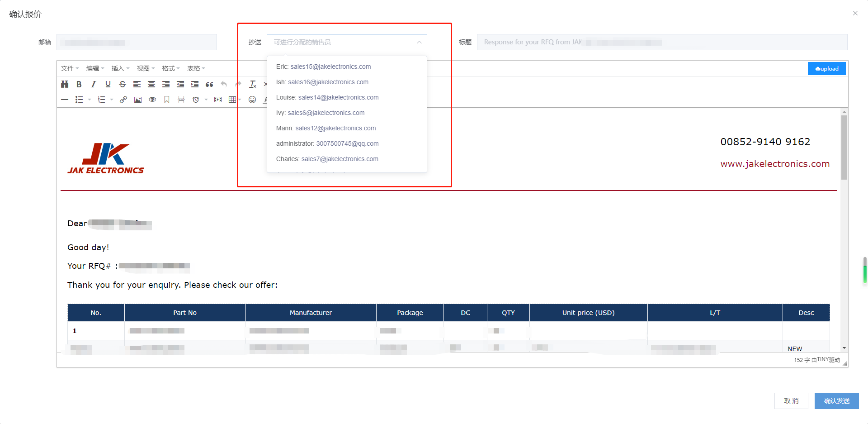Insert a link with the chain icon
Screen dimensions: 868x424
coord(123,100)
